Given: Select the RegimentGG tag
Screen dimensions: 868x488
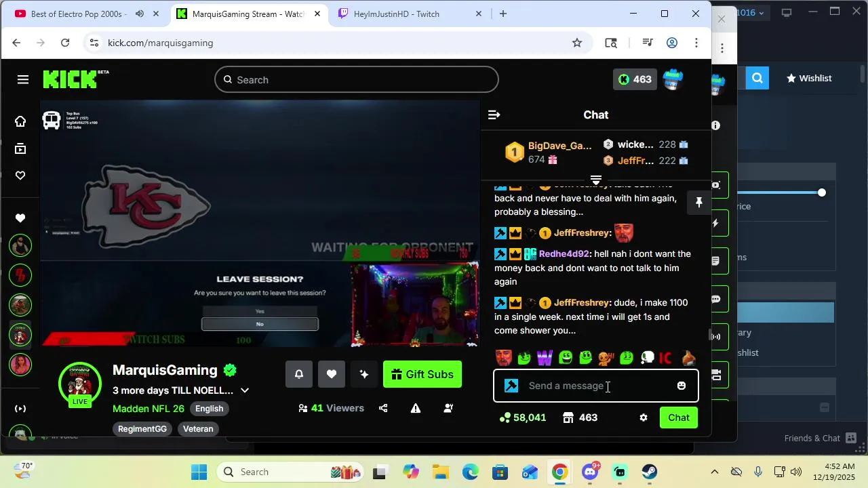Looking at the screenshot, I should point(142,429).
